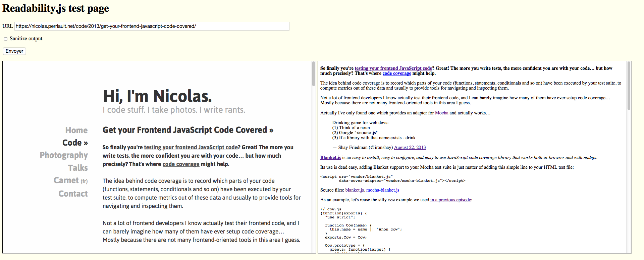This screenshot has width=644, height=260.
Task: Click the 'exports.Cow = Cow;' code line
Action: 346,237
